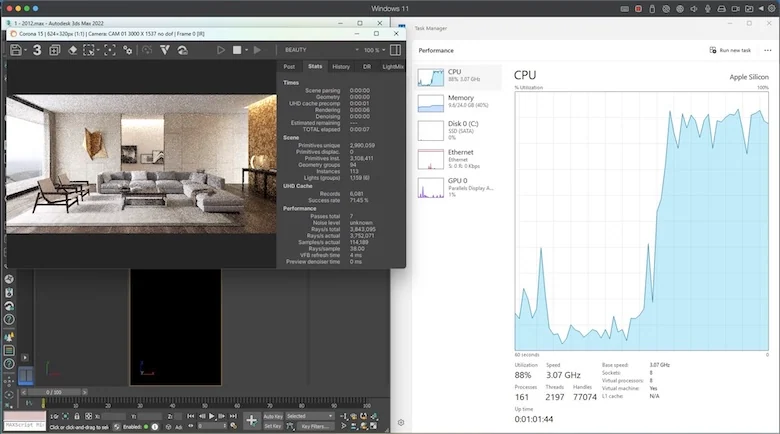Select the Stats tab
This screenshot has height=434, width=780.
(x=315, y=66)
